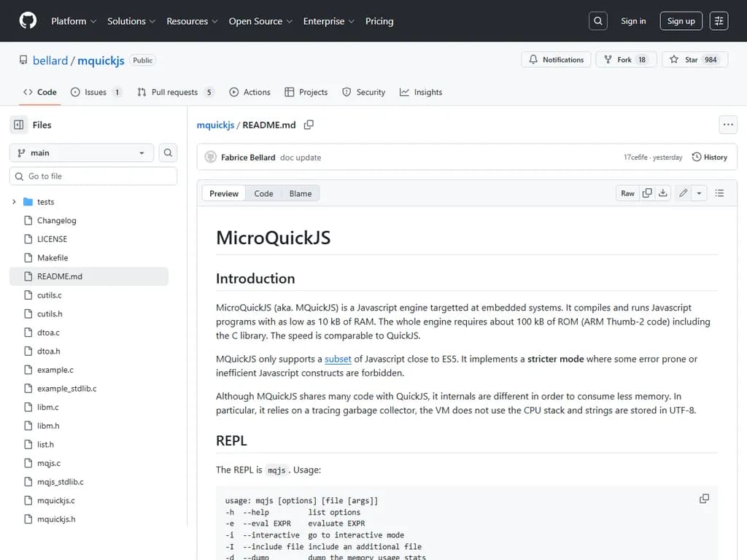Open the README outline icon
Screen dimensions: 747x560
point(720,192)
